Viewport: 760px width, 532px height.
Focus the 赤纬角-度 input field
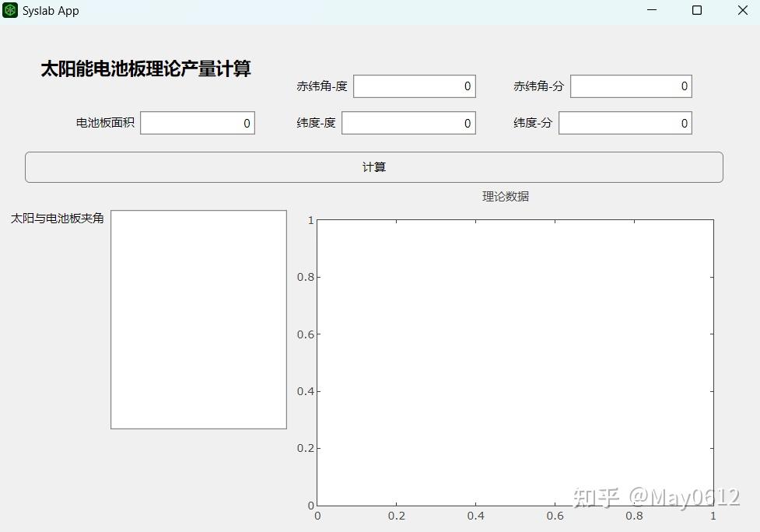click(415, 86)
